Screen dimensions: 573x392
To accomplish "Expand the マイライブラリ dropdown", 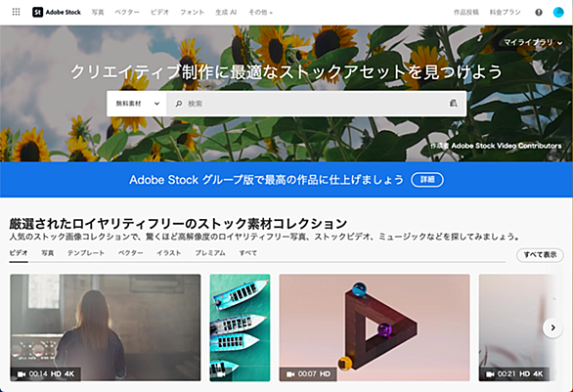I will point(533,42).
